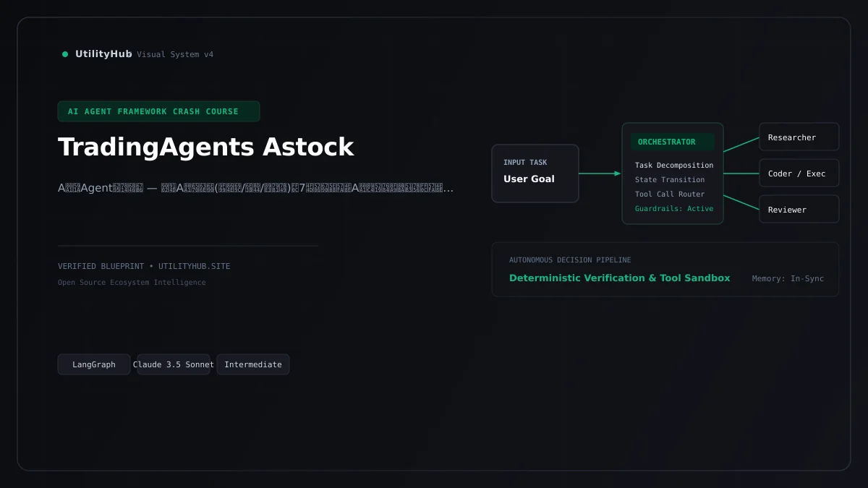Click the 'Visual System v4' label
868x488 pixels.
[175, 55]
